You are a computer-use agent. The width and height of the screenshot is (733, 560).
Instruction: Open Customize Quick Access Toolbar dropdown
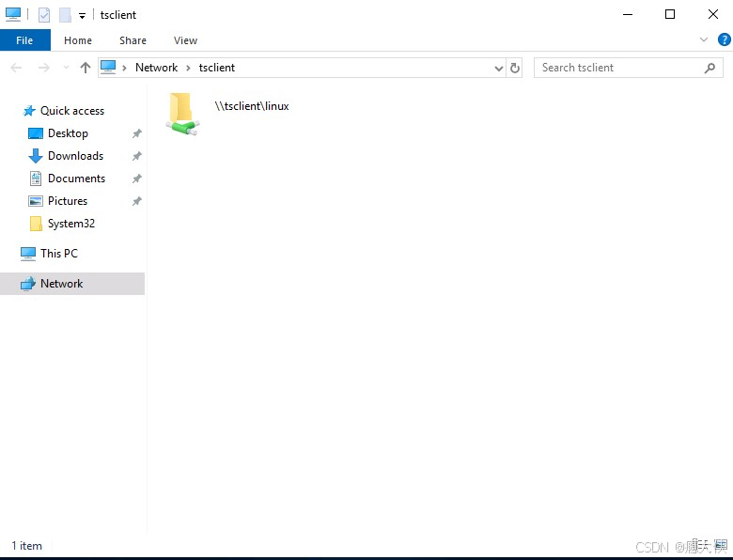(x=83, y=16)
